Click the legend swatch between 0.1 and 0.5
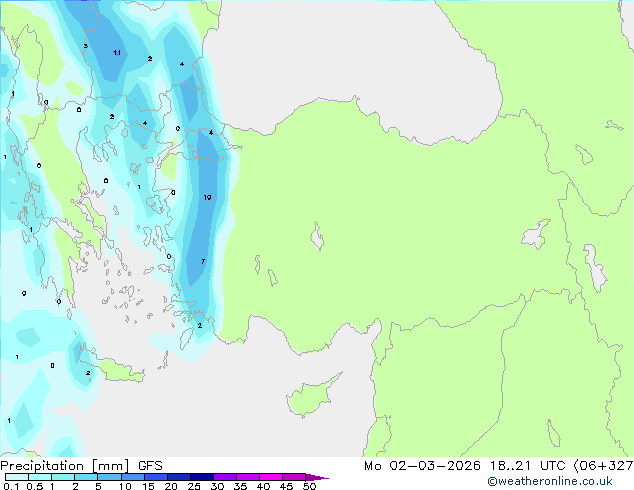634x490 pixels. point(17,477)
